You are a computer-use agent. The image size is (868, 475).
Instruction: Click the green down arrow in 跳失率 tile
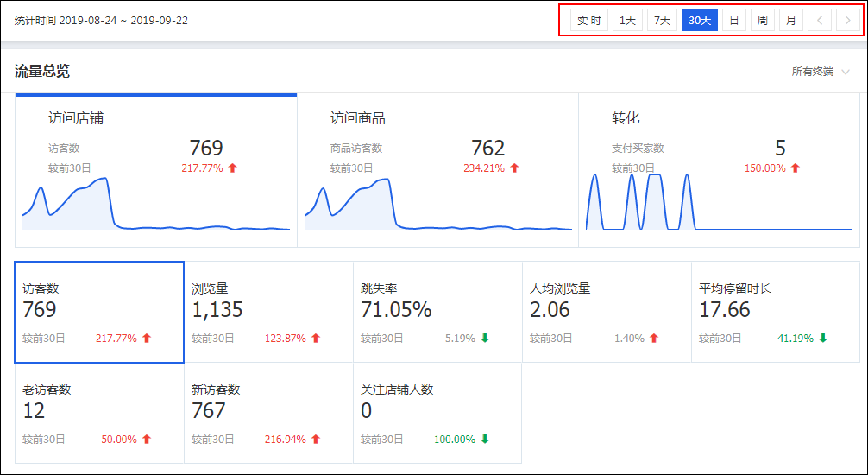pyautogui.click(x=485, y=339)
